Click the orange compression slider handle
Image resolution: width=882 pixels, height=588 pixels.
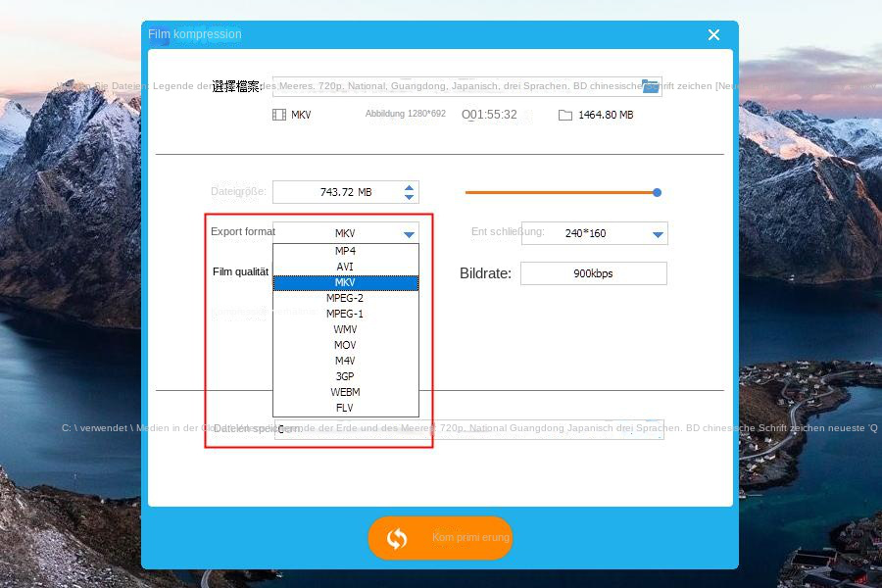pyautogui.click(x=657, y=192)
